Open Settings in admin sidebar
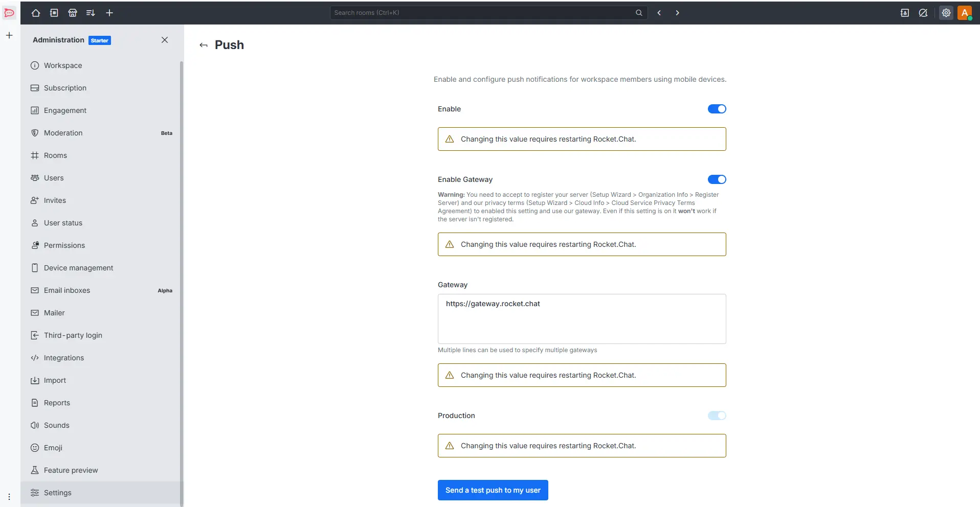Image resolution: width=980 pixels, height=507 pixels. click(101, 493)
